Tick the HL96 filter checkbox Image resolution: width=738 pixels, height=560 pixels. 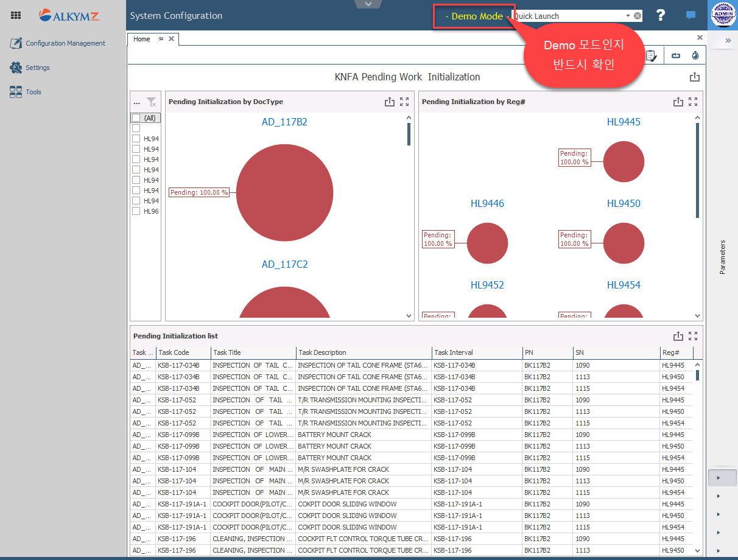(136, 211)
